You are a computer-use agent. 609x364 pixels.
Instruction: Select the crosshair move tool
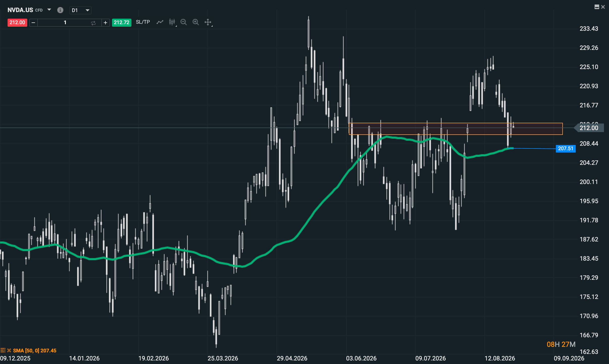click(208, 22)
